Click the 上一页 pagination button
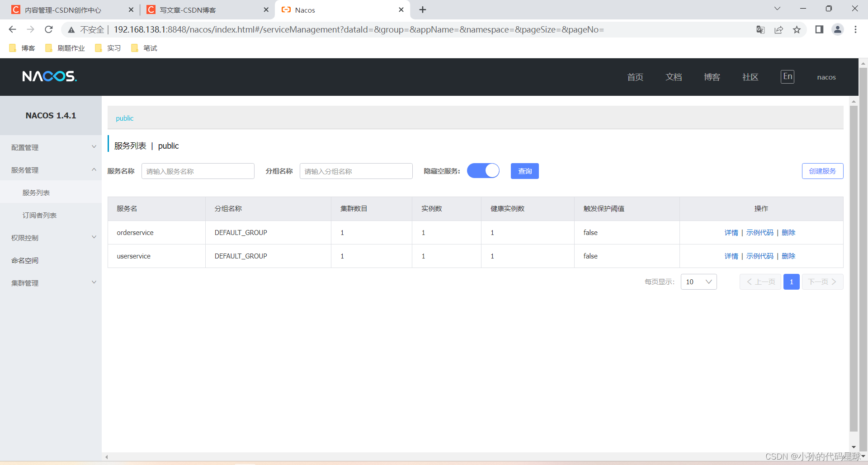The width and height of the screenshot is (868, 465). tap(760, 282)
